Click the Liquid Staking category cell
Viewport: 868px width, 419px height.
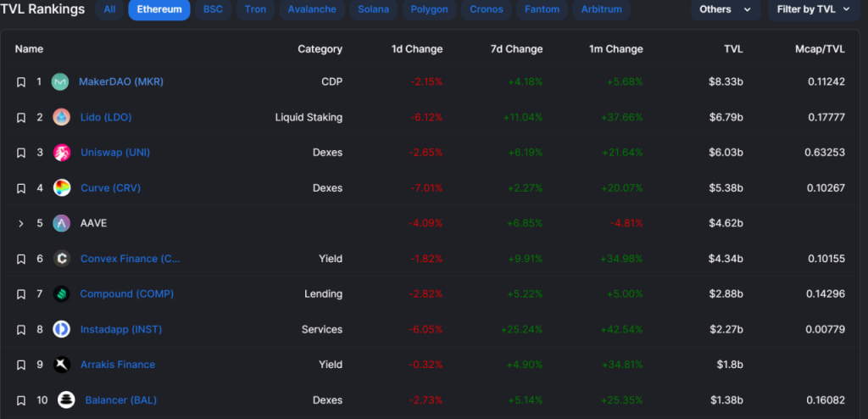[x=309, y=118]
